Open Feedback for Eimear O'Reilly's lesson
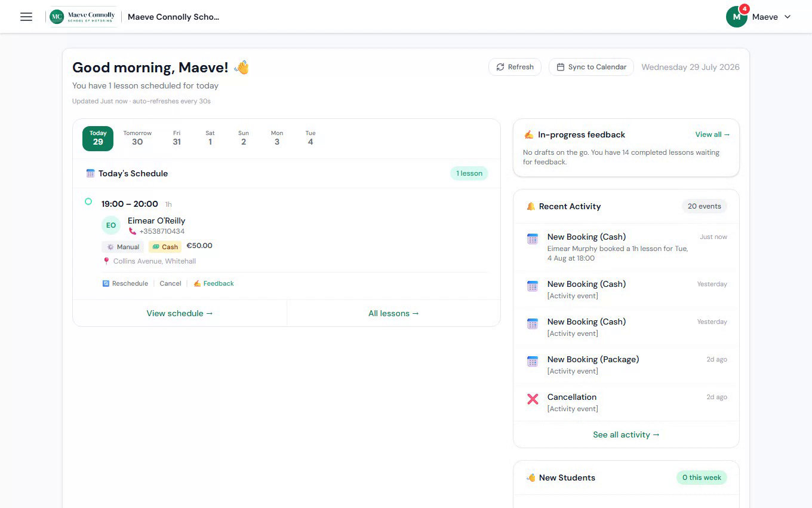The image size is (812, 508). [214, 283]
